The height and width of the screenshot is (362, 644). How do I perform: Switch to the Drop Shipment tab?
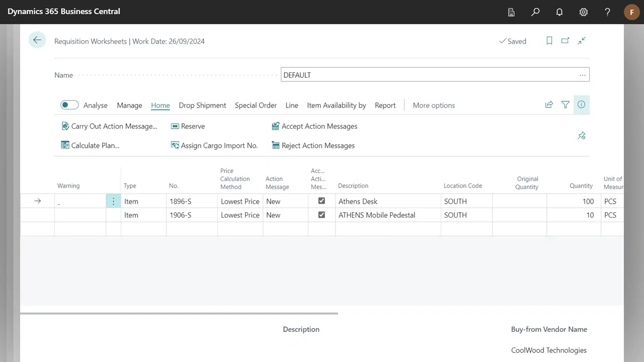tap(202, 105)
